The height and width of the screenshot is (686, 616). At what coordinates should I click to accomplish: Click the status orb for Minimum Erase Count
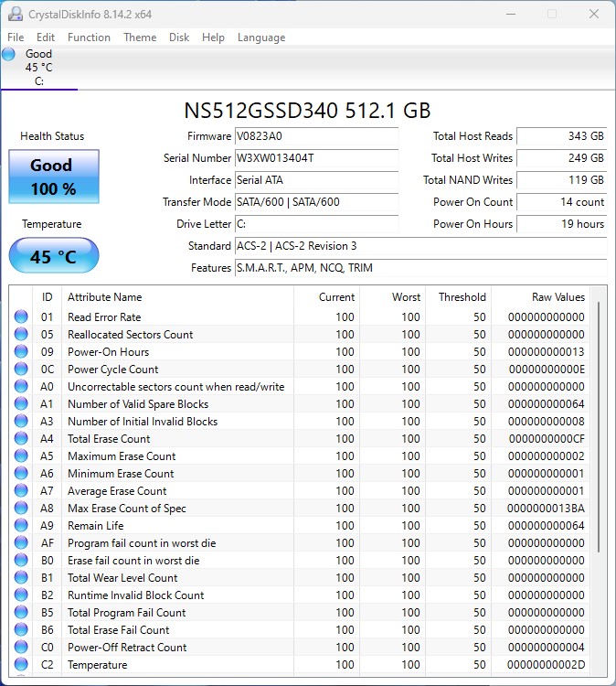coord(21,474)
